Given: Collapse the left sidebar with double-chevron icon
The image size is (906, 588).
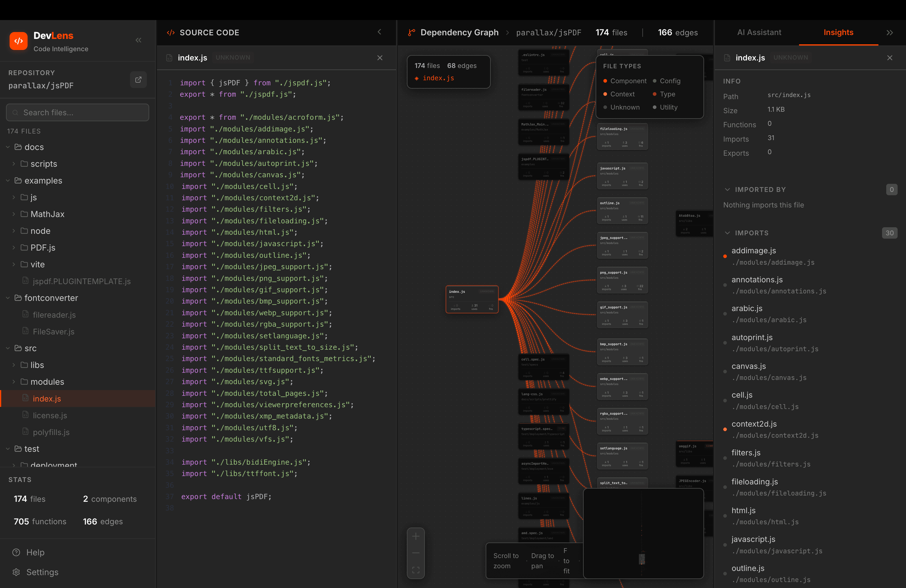Looking at the screenshot, I should pyautogui.click(x=138, y=40).
